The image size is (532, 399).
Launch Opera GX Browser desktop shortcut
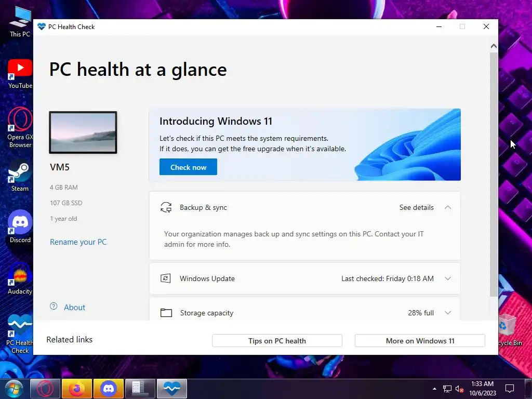(20, 128)
